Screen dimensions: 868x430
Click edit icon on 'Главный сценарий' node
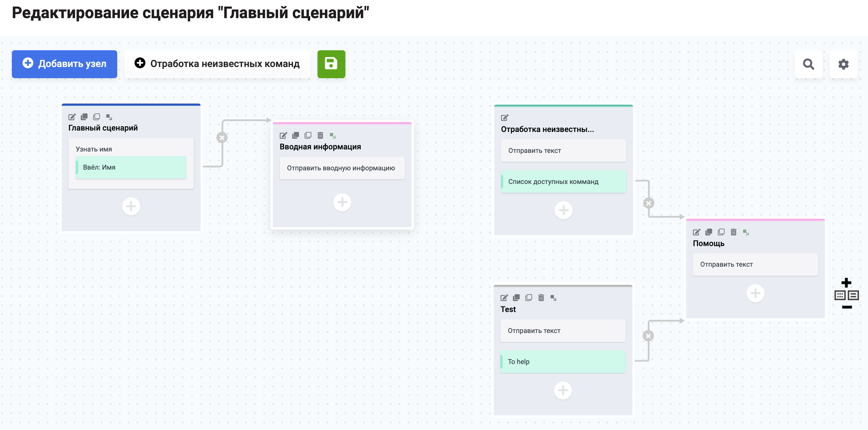point(72,117)
